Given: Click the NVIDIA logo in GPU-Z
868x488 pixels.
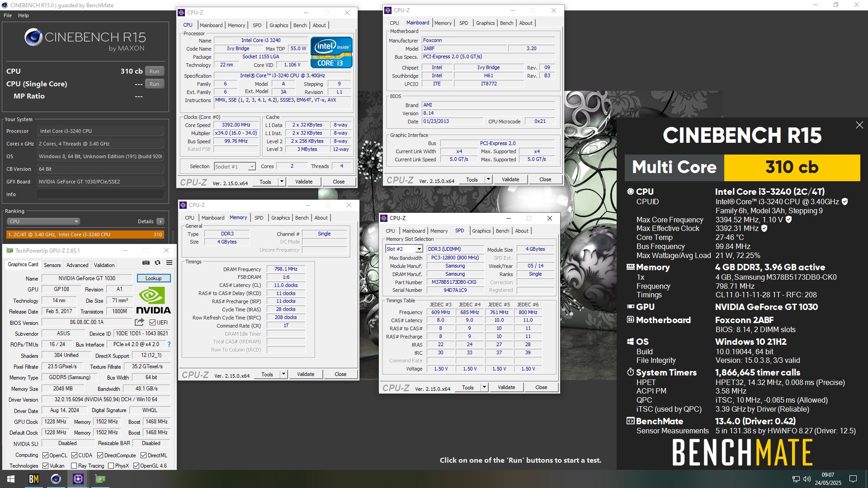Looking at the screenshot, I should [153, 301].
